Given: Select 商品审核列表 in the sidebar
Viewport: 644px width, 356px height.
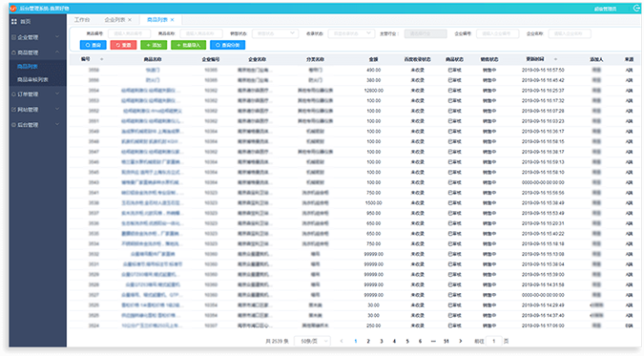Looking at the screenshot, I should (32, 80).
